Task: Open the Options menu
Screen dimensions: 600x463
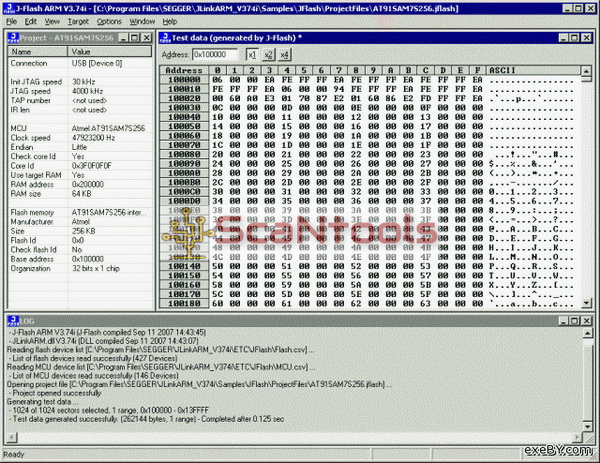Action: [109, 21]
